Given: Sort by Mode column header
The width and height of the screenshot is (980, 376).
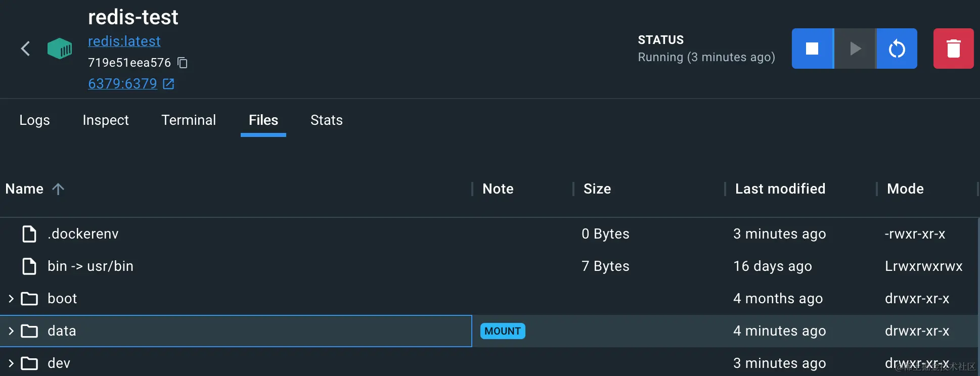Looking at the screenshot, I should [905, 189].
